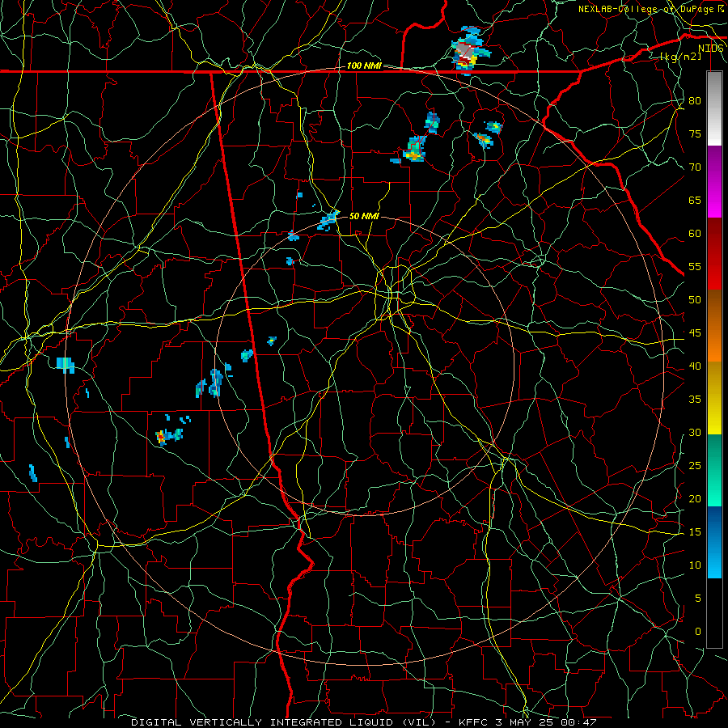Click the magenta-purple segment of the color bar
The width and height of the screenshot is (728, 728).
tap(714, 182)
